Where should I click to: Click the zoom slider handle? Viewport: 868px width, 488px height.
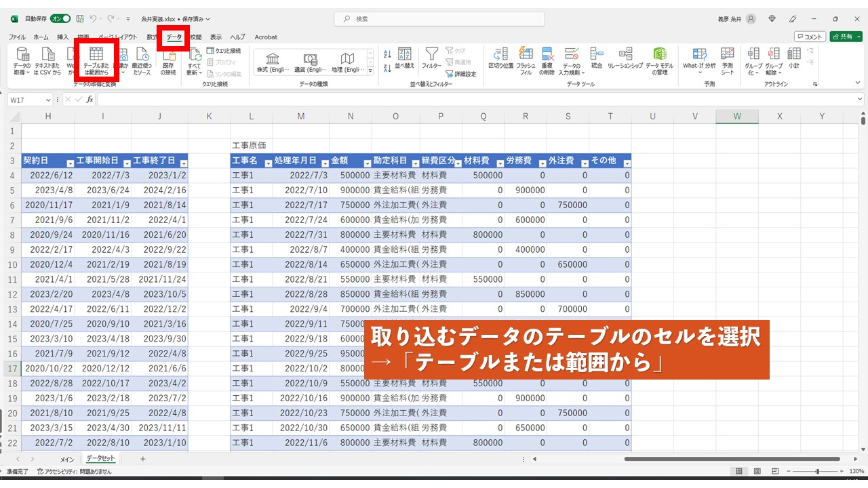(x=817, y=471)
